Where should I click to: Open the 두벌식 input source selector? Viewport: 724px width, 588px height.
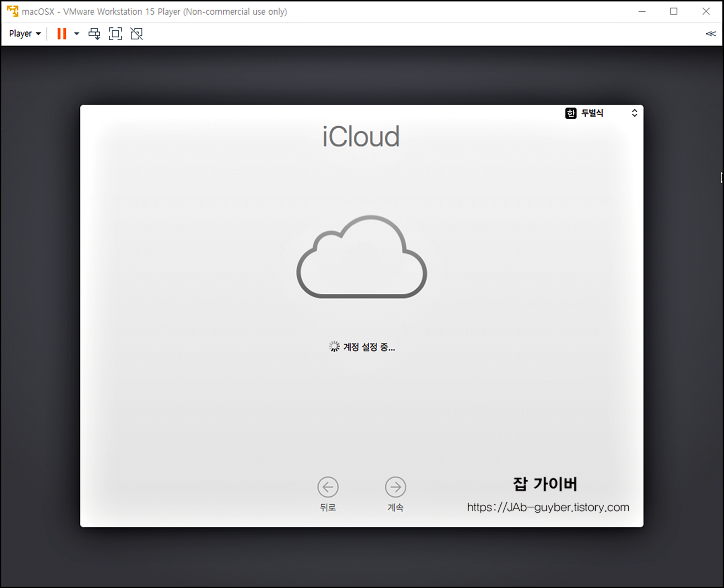click(602, 113)
